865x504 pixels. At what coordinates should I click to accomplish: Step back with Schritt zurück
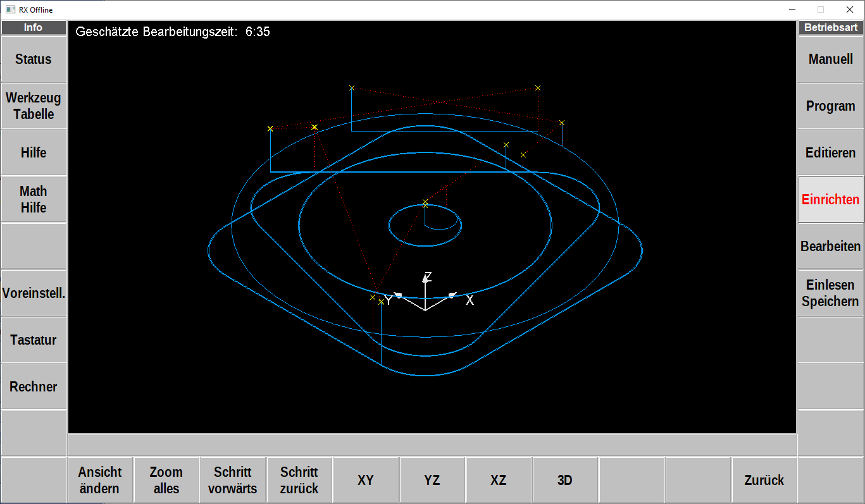(299, 481)
